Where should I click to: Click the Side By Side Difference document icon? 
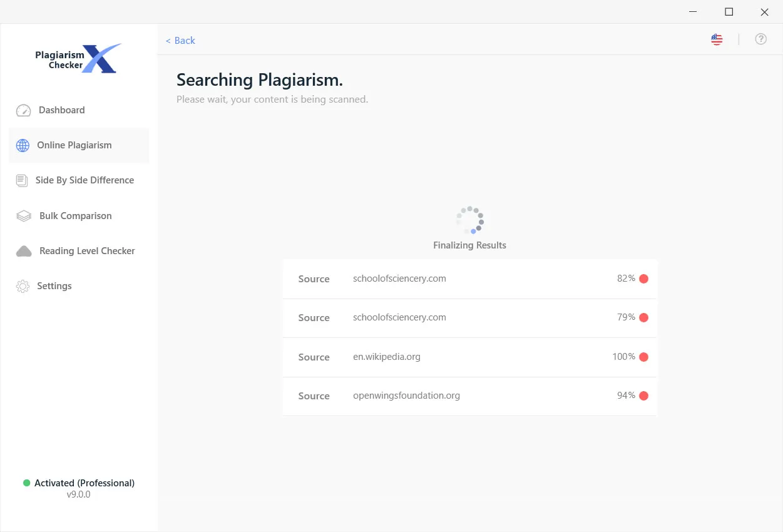23,180
